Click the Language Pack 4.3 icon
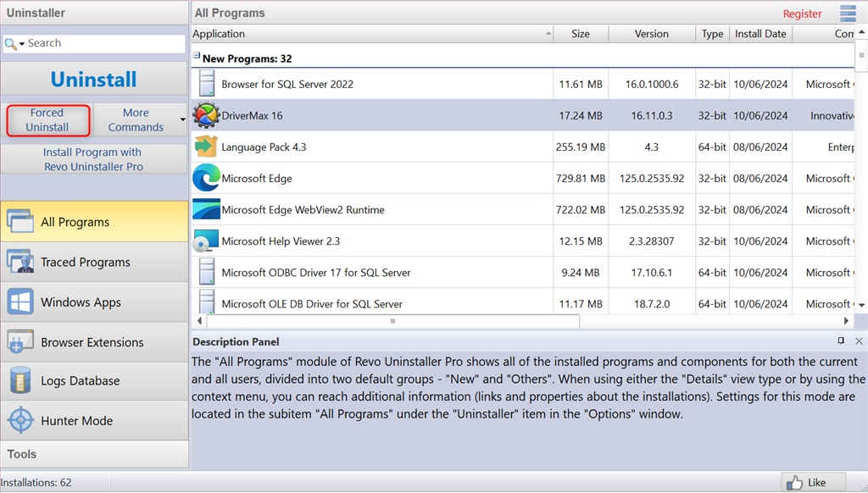The image size is (868, 493). pyautogui.click(x=206, y=147)
